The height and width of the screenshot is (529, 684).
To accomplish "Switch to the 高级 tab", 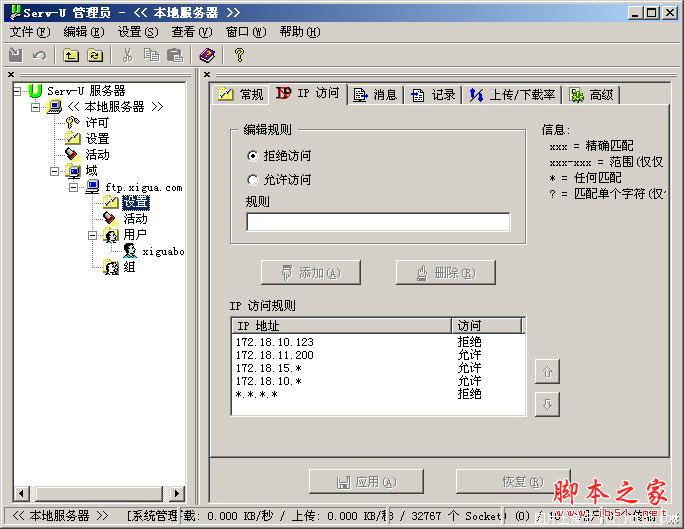I will tap(592, 94).
